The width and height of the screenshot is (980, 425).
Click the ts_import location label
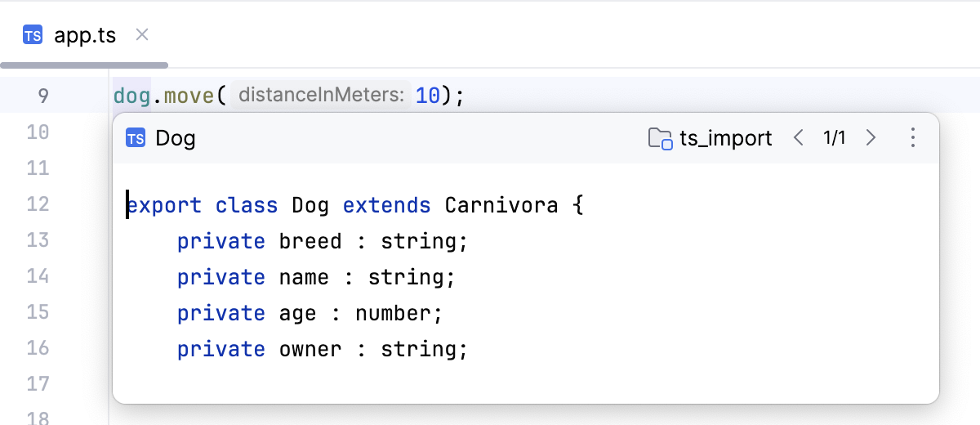click(725, 138)
